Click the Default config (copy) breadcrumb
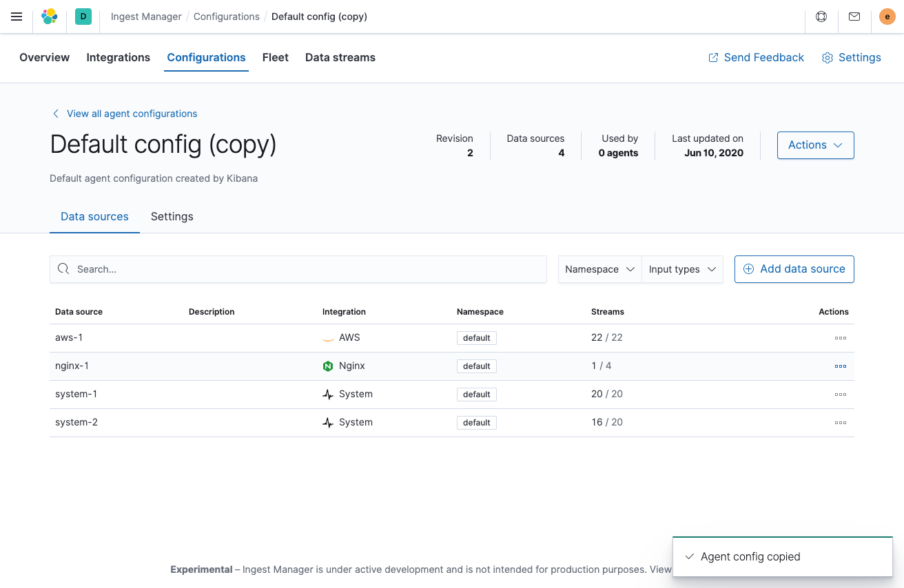This screenshot has width=904, height=588. (319, 17)
